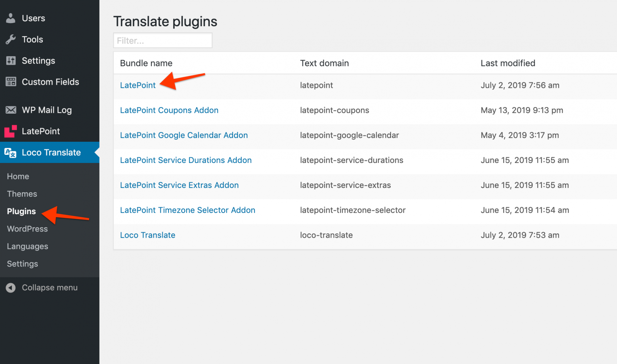
Task: Select Plugins in the Loco Translate submenu
Action: click(x=21, y=211)
